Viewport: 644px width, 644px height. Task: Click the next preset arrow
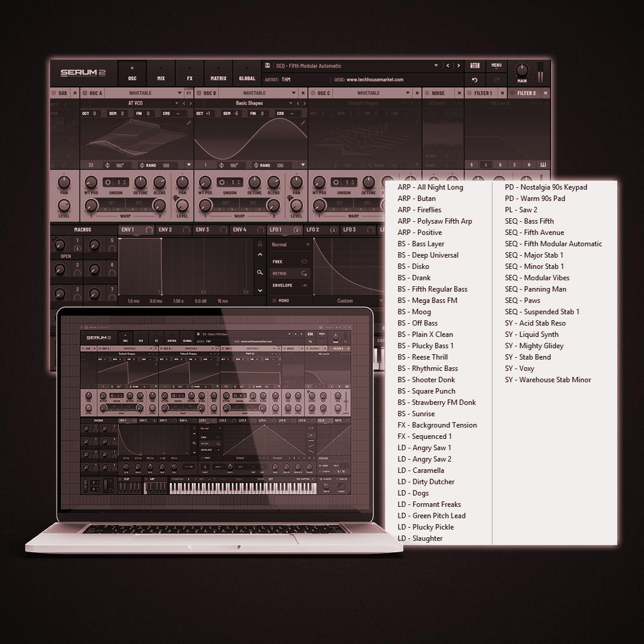pos(459,65)
